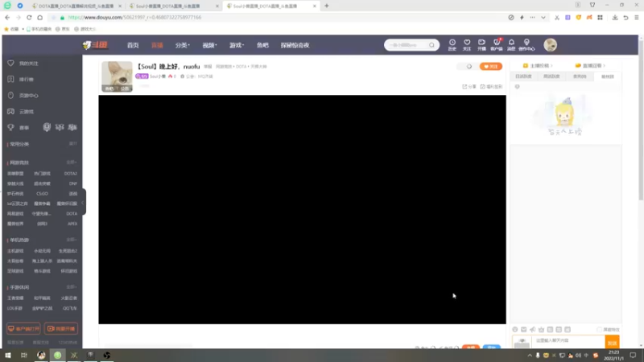This screenshot has width=644, height=362.
Task: Open new browser tab with plus button
Action: tap(327, 6)
